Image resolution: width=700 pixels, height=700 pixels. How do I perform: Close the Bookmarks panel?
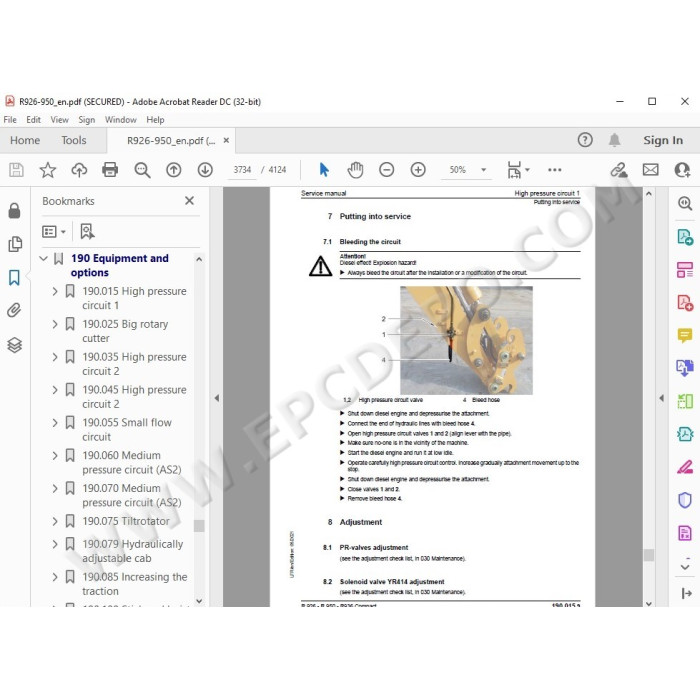tap(189, 201)
